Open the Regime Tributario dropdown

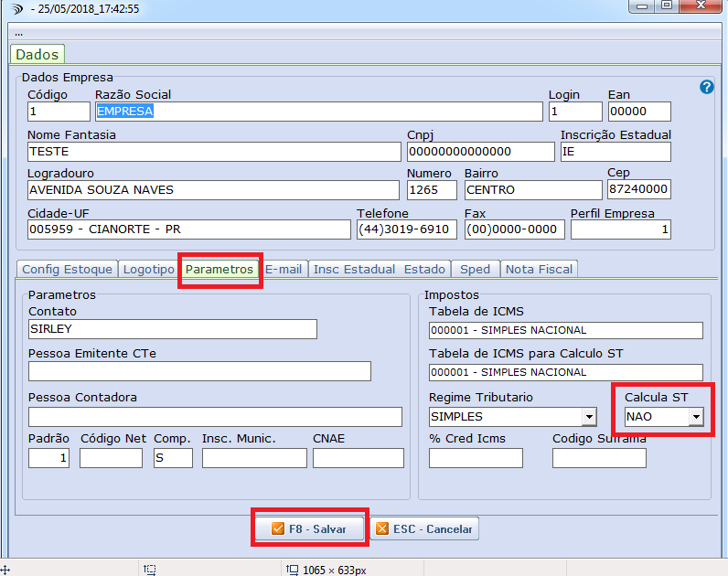click(x=589, y=417)
